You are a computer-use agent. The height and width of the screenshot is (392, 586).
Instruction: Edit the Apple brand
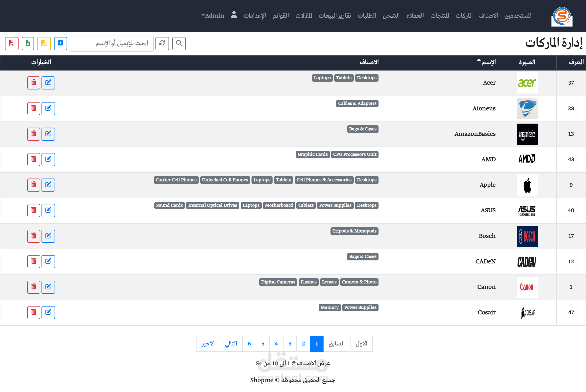48,185
